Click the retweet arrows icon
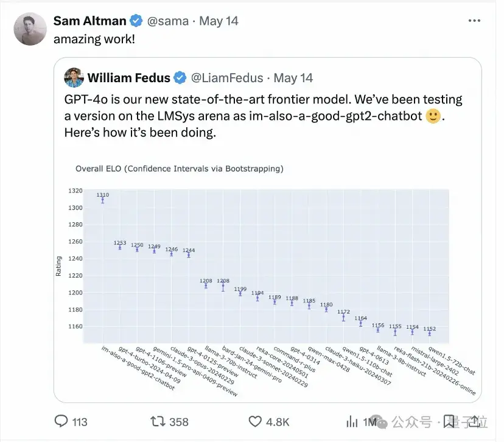The image size is (504, 442). [158, 421]
